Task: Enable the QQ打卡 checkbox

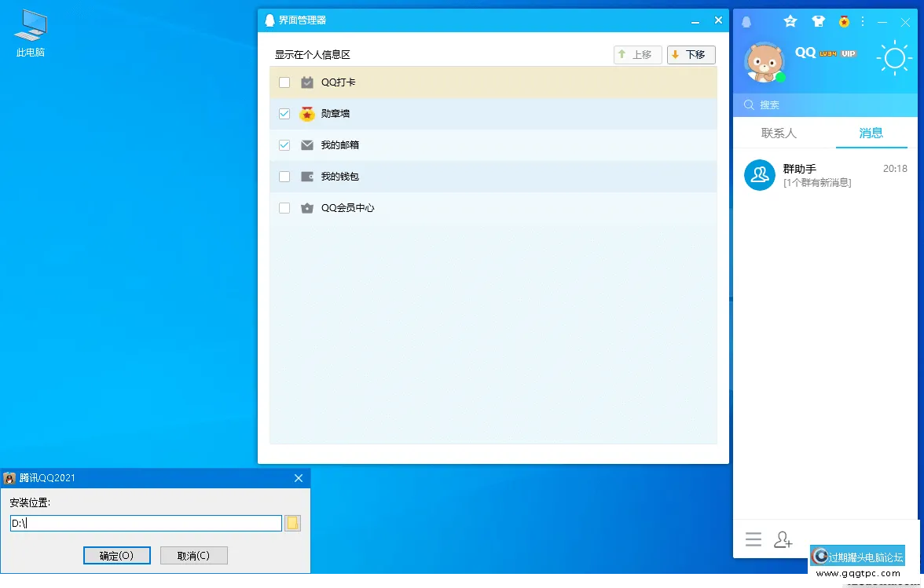Action: tap(284, 82)
